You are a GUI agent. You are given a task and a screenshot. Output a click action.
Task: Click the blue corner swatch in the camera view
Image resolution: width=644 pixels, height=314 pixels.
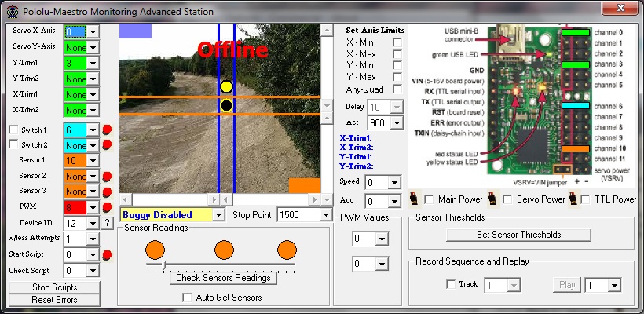pyautogui.click(x=136, y=31)
